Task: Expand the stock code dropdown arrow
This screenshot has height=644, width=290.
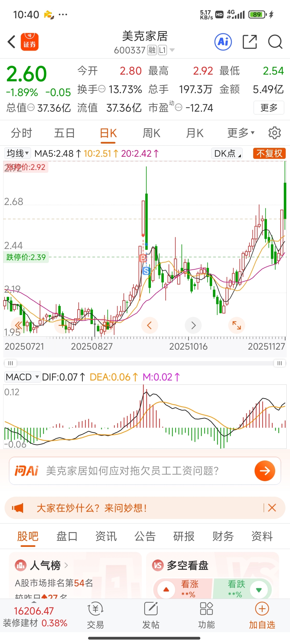Action: (172, 50)
